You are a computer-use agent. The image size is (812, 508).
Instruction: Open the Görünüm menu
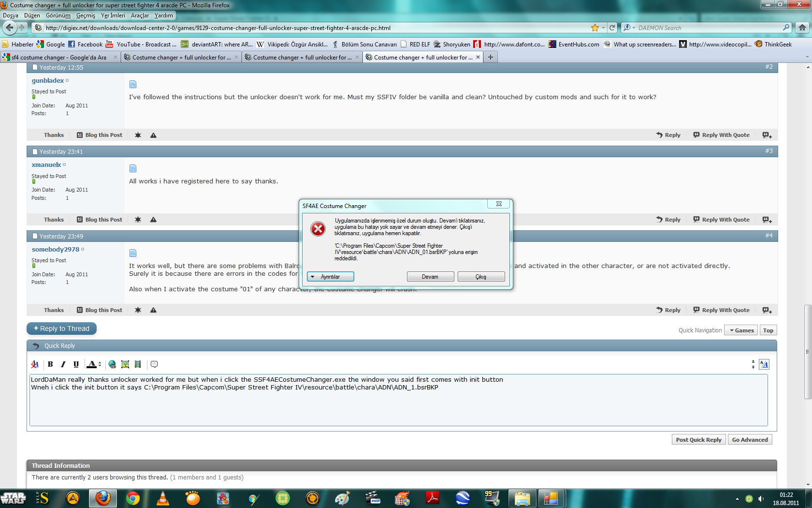pyautogui.click(x=58, y=15)
